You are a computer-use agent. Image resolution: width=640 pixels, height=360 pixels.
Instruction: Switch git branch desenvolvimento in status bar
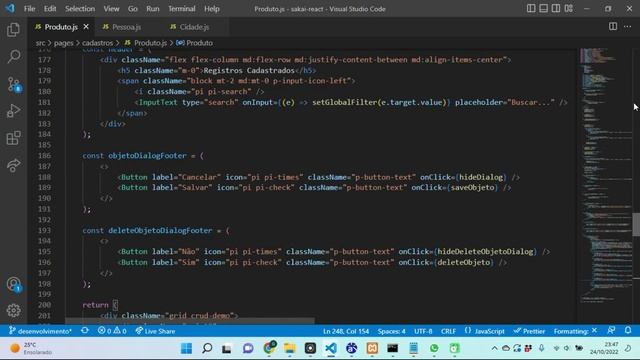pos(40,331)
